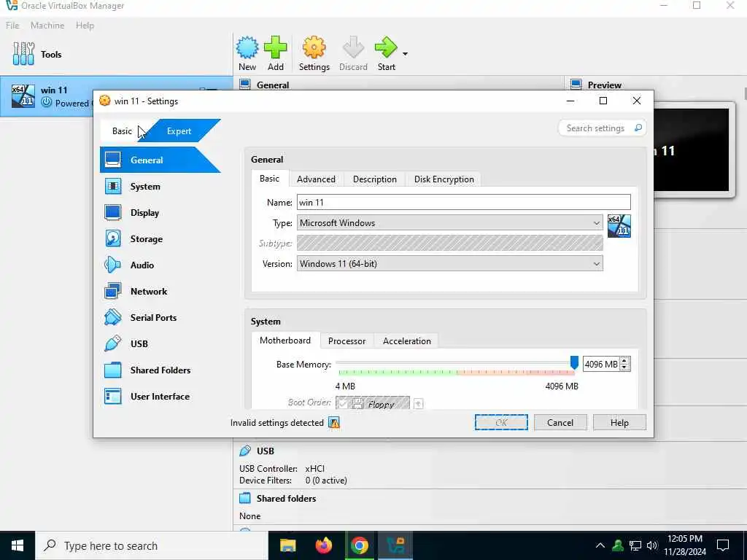Click the Add machine toolbar icon
This screenshot has height=560, width=747.
pos(275,53)
